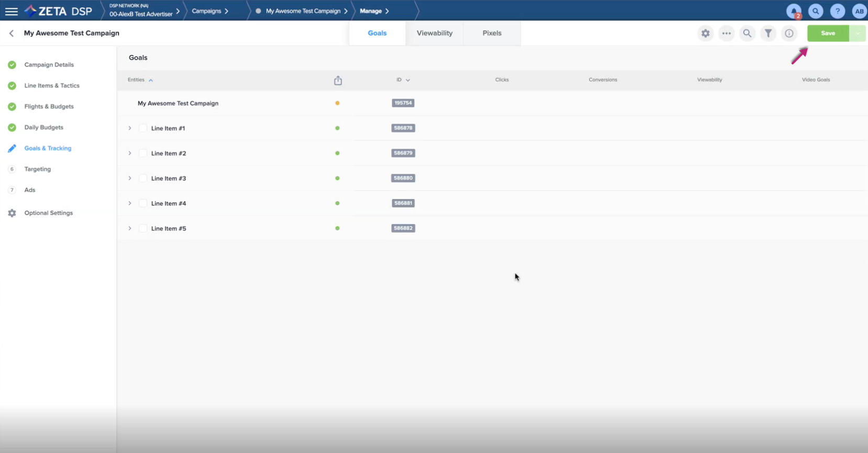Image resolution: width=868 pixels, height=453 pixels.
Task: Click the orange status dot for campaign
Action: point(337,103)
